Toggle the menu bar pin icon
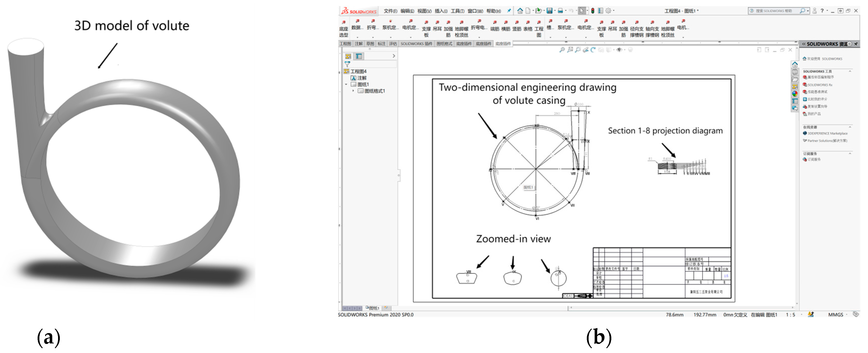The image size is (868, 353). [x=509, y=11]
